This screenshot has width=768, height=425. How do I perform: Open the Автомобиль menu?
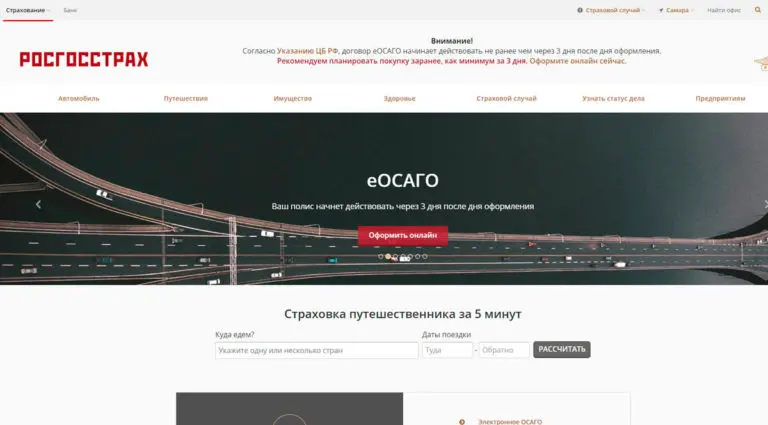tap(79, 98)
